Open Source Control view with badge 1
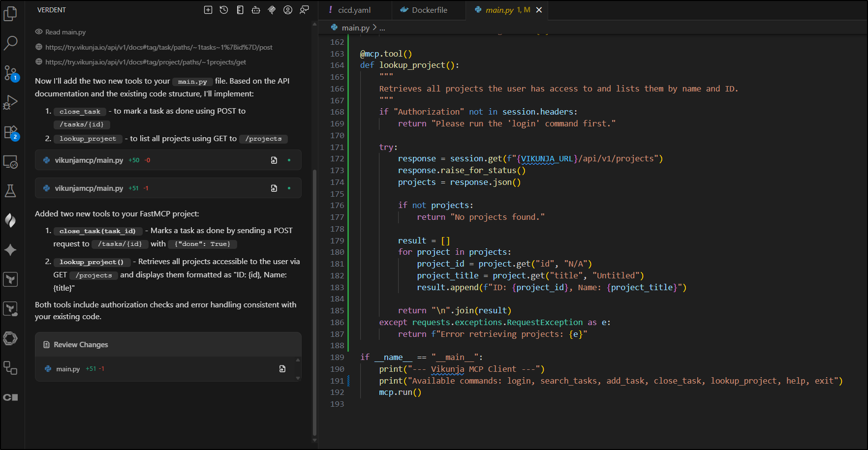The height and width of the screenshot is (450, 868). coord(10,73)
